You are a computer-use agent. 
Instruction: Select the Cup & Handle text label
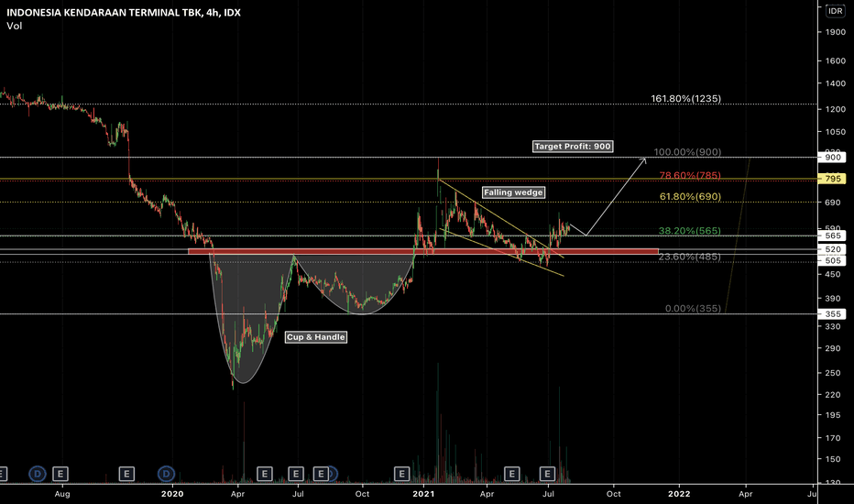pyautogui.click(x=316, y=337)
